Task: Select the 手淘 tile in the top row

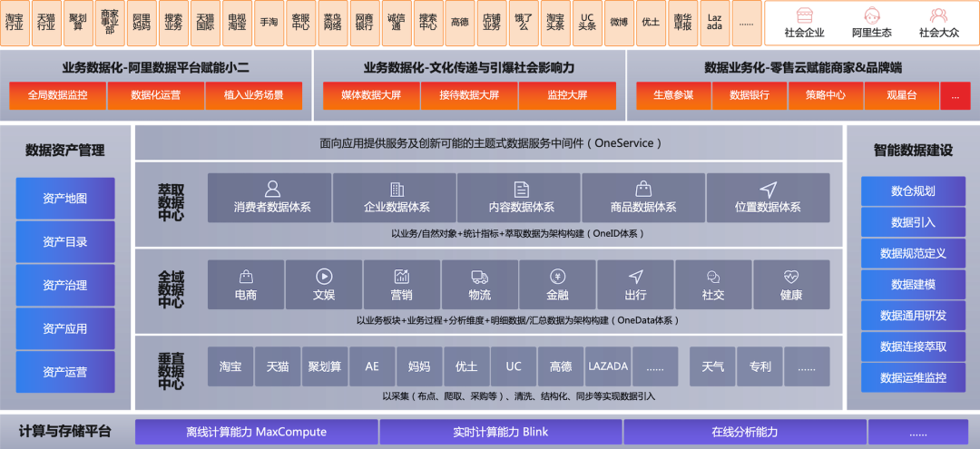Action: pos(269,23)
